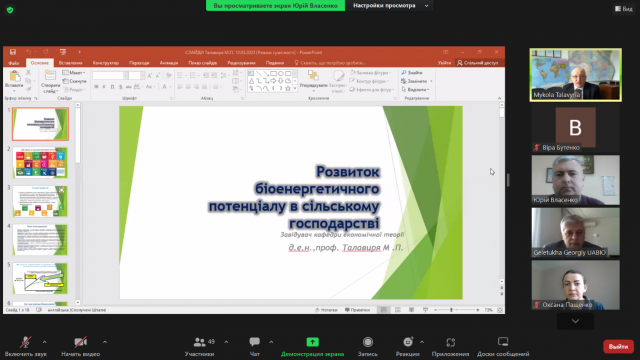640x360 pixels.
Task: Open the Apps icon in Zoom toolbar
Action: (x=451, y=342)
